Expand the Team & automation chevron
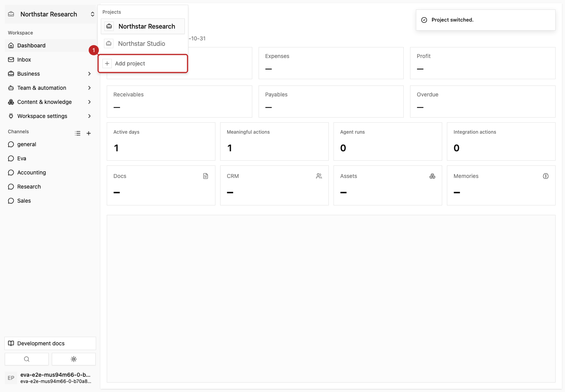The width and height of the screenshot is (565, 392). (89, 88)
